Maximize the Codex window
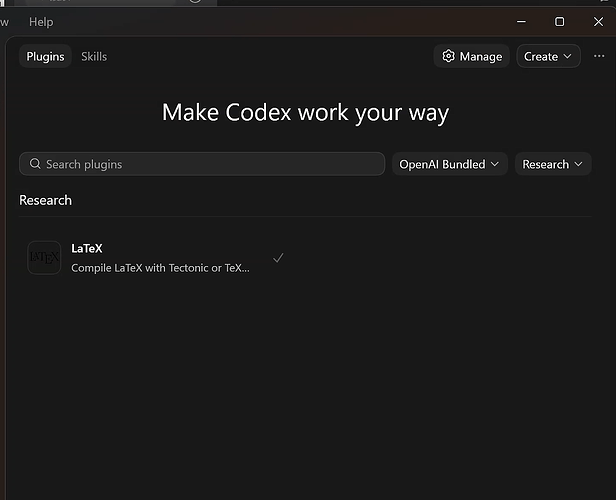Image resolution: width=616 pixels, height=500 pixels. pyautogui.click(x=559, y=22)
